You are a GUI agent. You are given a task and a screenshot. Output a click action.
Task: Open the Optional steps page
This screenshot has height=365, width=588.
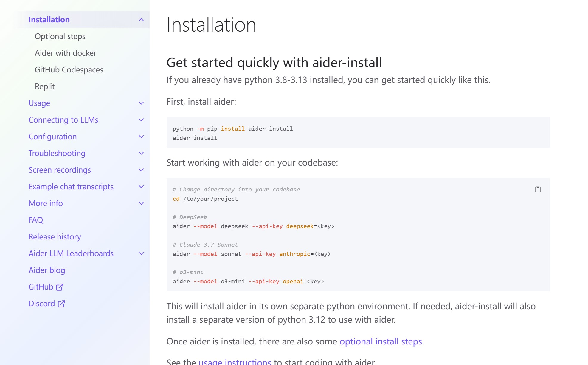60,36
